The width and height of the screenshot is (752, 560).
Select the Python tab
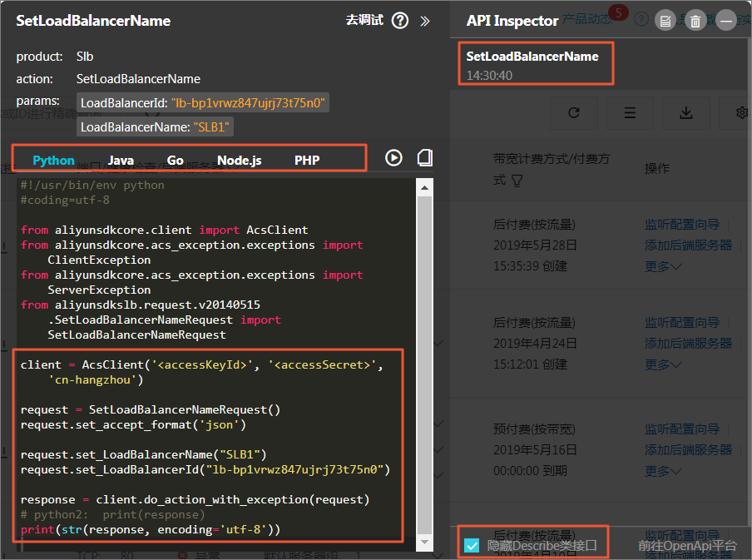(53, 161)
